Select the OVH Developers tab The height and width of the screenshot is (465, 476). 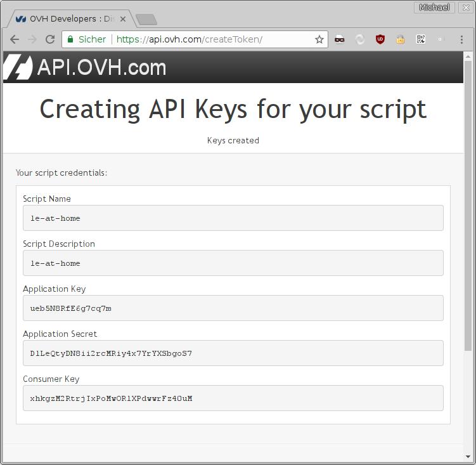70,19
